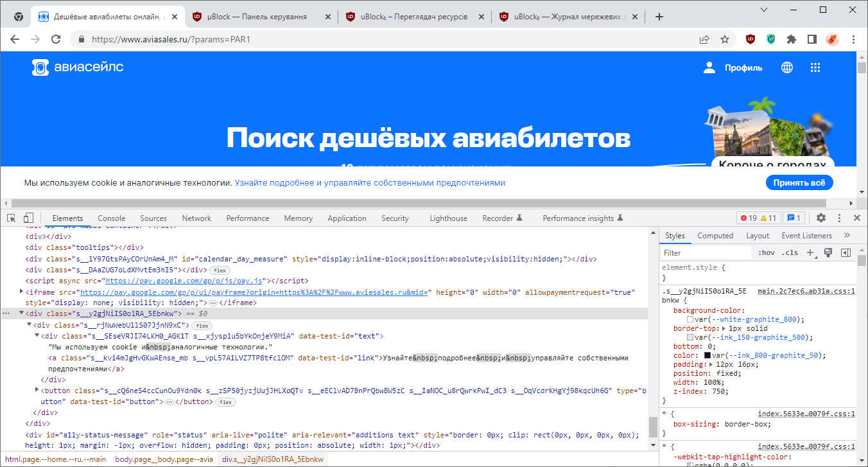Switch to the Network tab
The height and width of the screenshot is (467, 868).
(x=196, y=218)
